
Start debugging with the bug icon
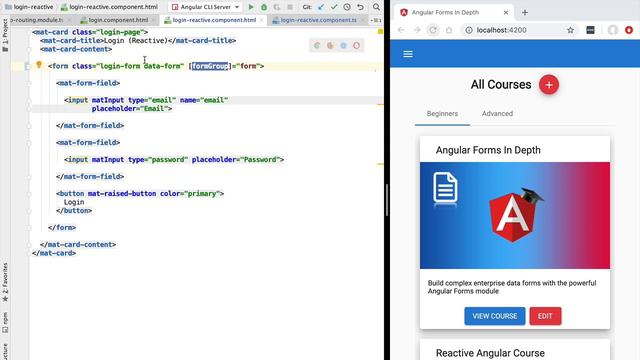tap(264, 7)
